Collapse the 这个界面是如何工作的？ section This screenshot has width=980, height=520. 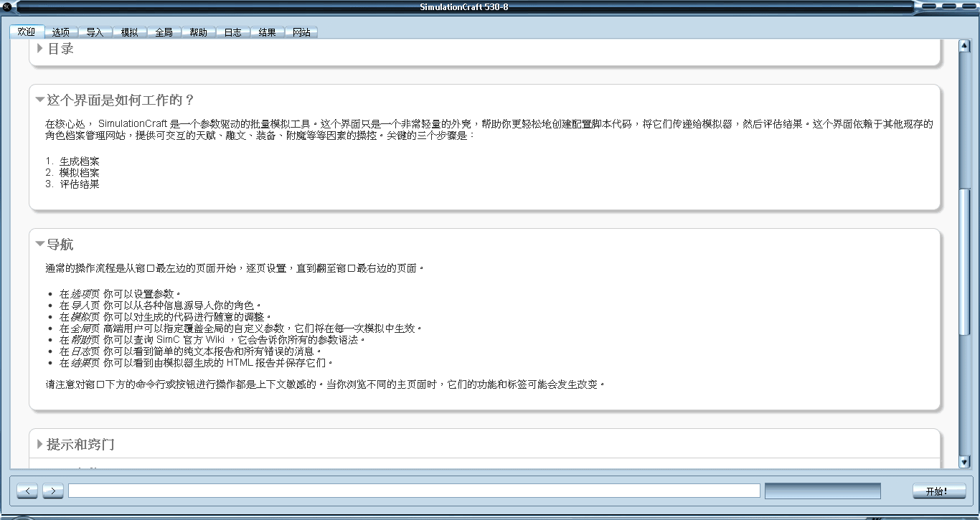coord(40,100)
